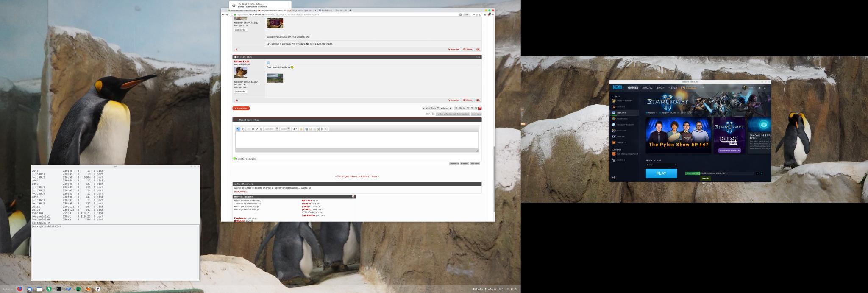Click the red Antworten button
The image size is (868, 293).
(241, 108)
